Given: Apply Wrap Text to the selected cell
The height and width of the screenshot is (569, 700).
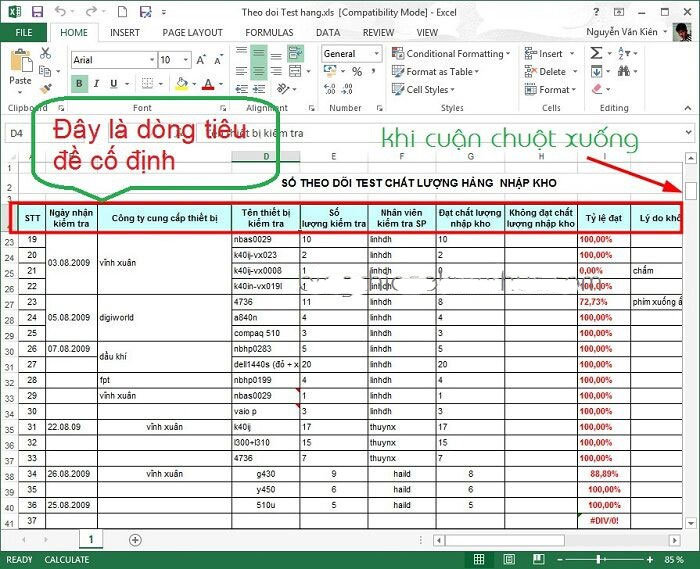Looking at the screenshot, I should click(x=296, y=53).
